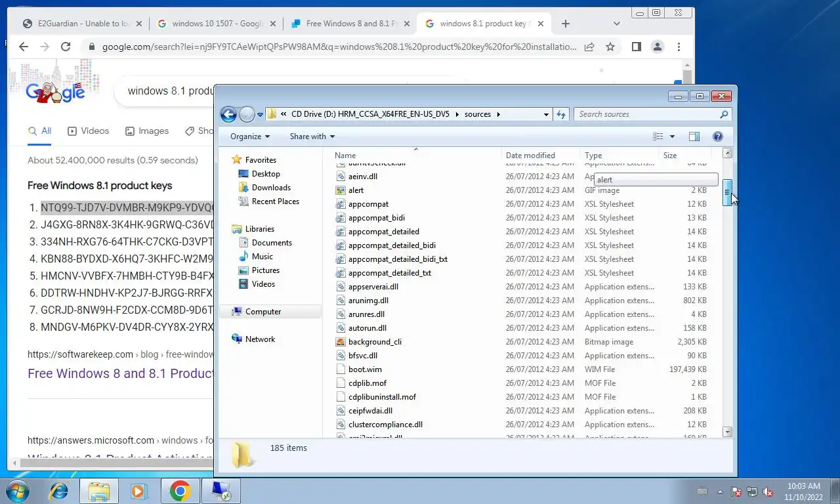Open Downloads in the navigation pane
Viewport: 840px width, 504px height.
[271, 188]
